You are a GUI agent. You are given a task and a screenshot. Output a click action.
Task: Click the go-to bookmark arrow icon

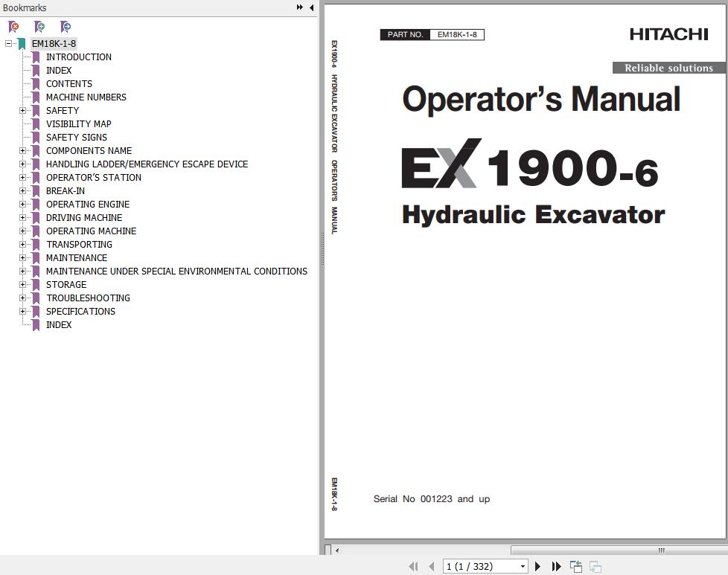tap(66, 27)
